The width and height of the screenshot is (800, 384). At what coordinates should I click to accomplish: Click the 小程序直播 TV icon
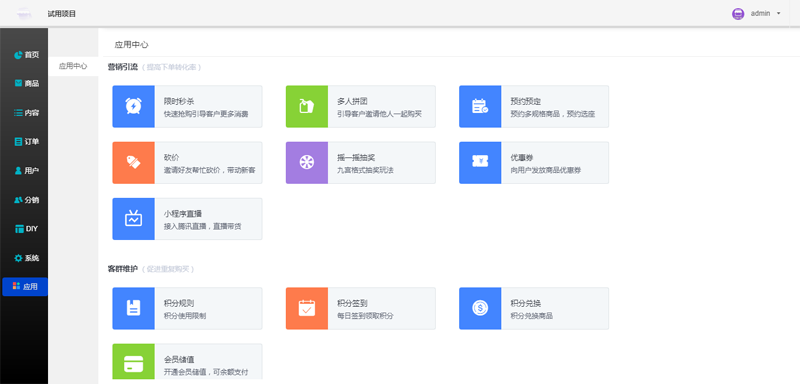[x=134, y=219]
